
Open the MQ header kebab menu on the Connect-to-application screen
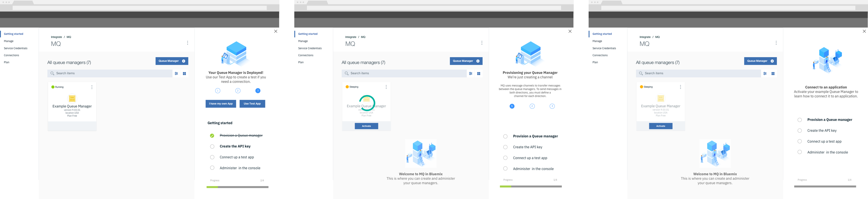(x=776, y=43)
